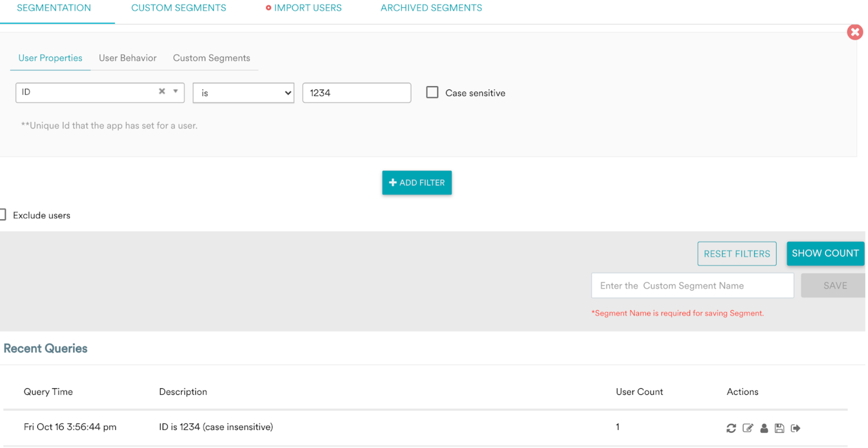Click the Custom Segment Name input field
Image resolution: width=868 pixels, height=448 pixels.
(692, 286)
